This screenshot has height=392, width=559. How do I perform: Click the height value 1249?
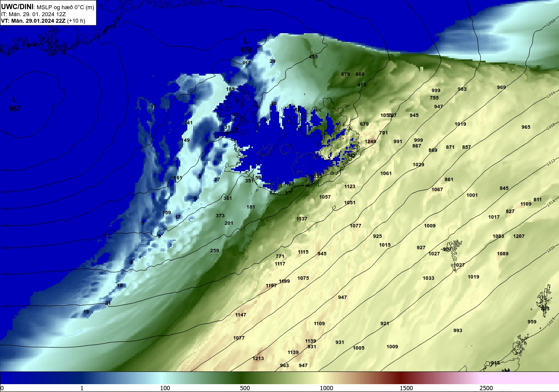click(370, 141)
